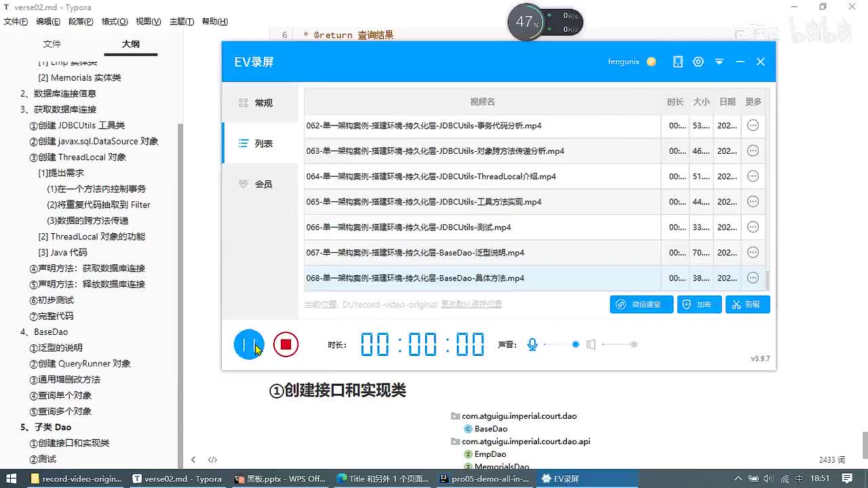Viewport: 868px width, 488px height.
Task: Jump to outline item ⑦完整代码
Action: [x=52, y=316]
